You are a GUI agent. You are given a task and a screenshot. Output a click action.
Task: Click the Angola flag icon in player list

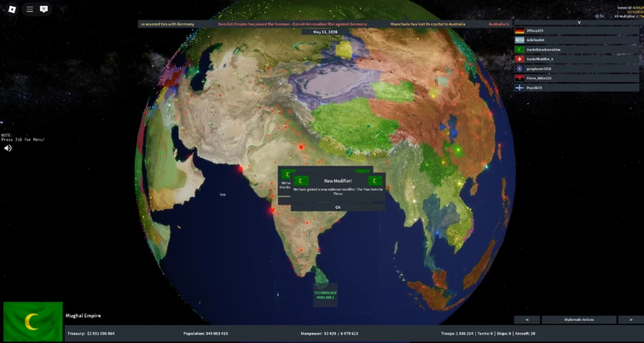(x=519, y=78)
